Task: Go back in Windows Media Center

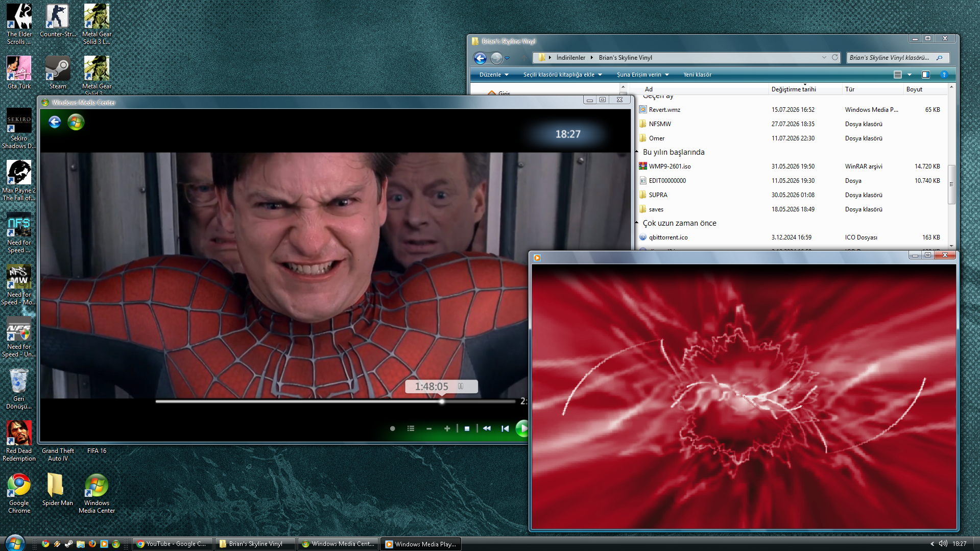Action: click(x=55, y=122)
